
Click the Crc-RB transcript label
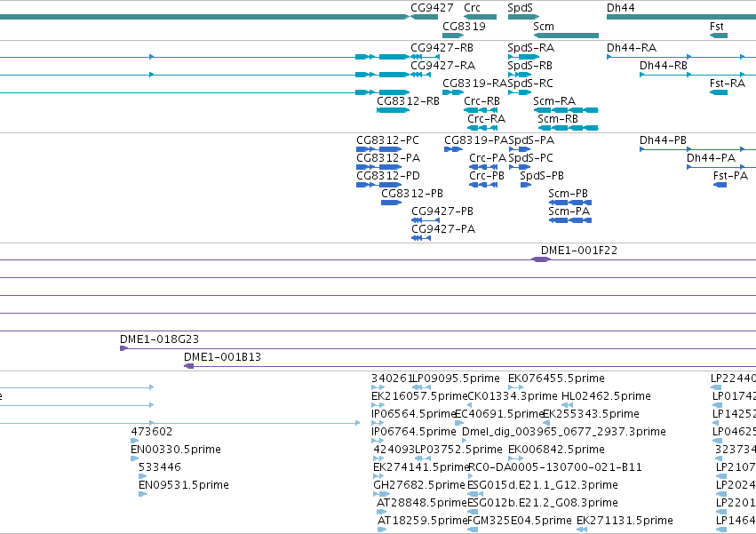click(x=481, y=101)
